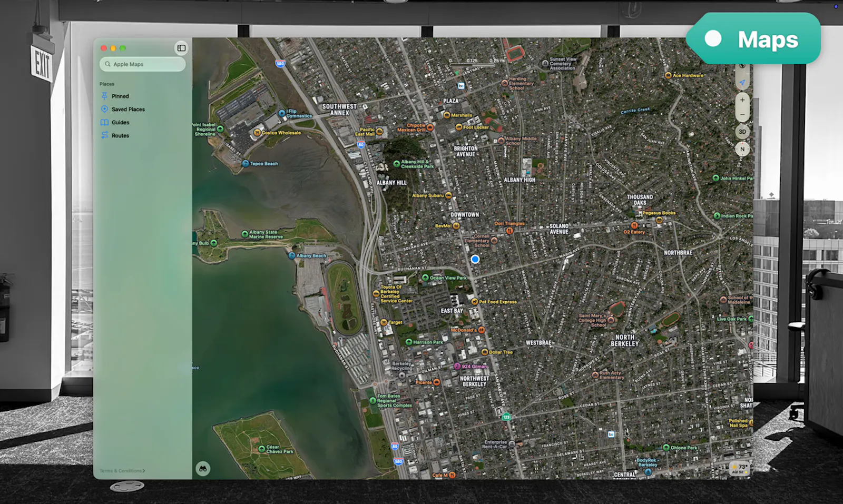The image size is (843, 504).
Task: Zoom out with the minus button
Action: tap(742, 114)
